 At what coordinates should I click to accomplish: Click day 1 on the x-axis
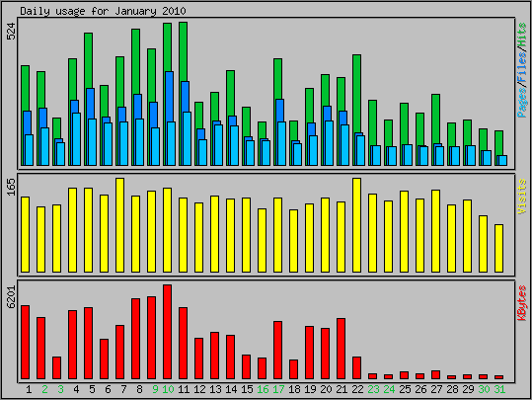tap(29, 389)
